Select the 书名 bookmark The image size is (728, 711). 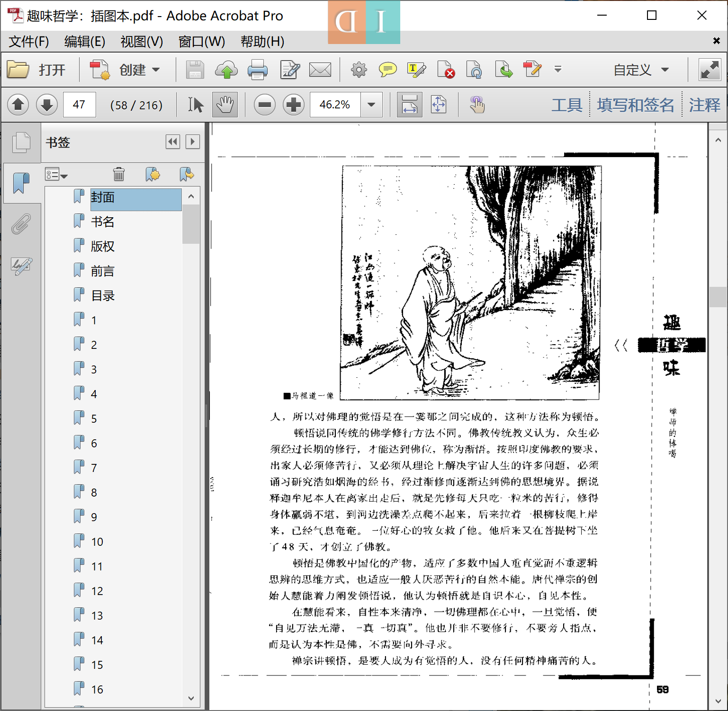(x=103, y=222)
